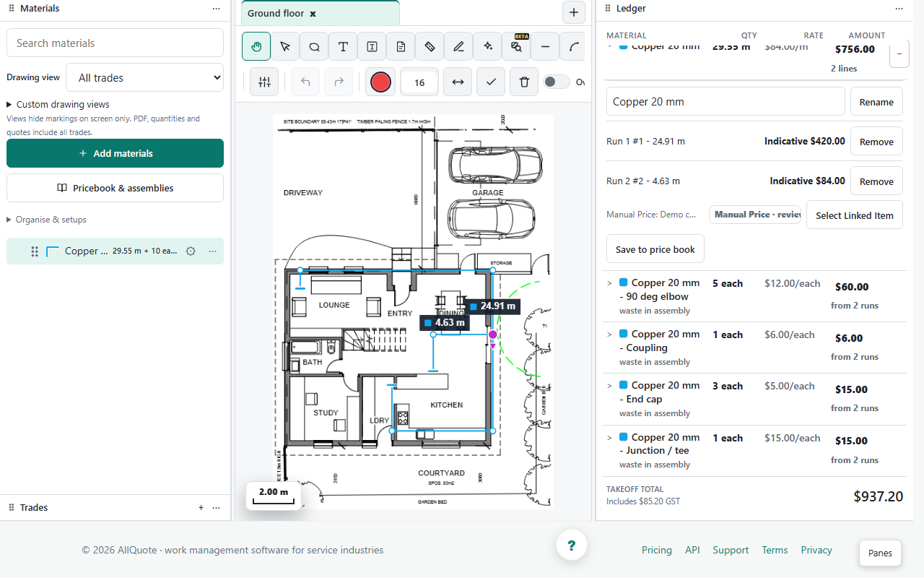Select the note document tool
This screenshot has width=924, height=578.
coord(401,46)
